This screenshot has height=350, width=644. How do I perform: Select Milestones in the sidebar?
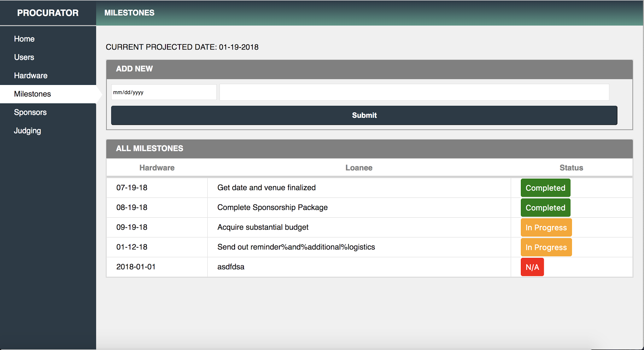point(33,94)
